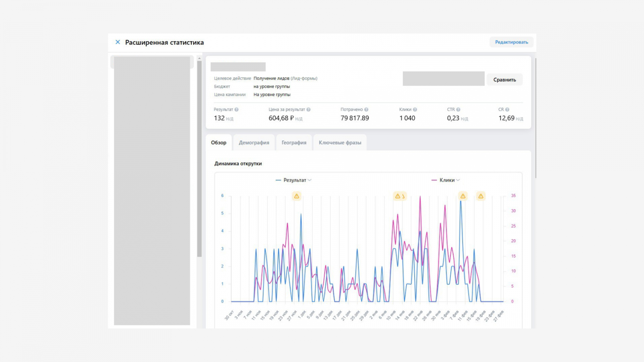Open the rightmost warning triangle on the chart
The width and height of the screenshot is (644, 362).
click(x=481, y=196)
